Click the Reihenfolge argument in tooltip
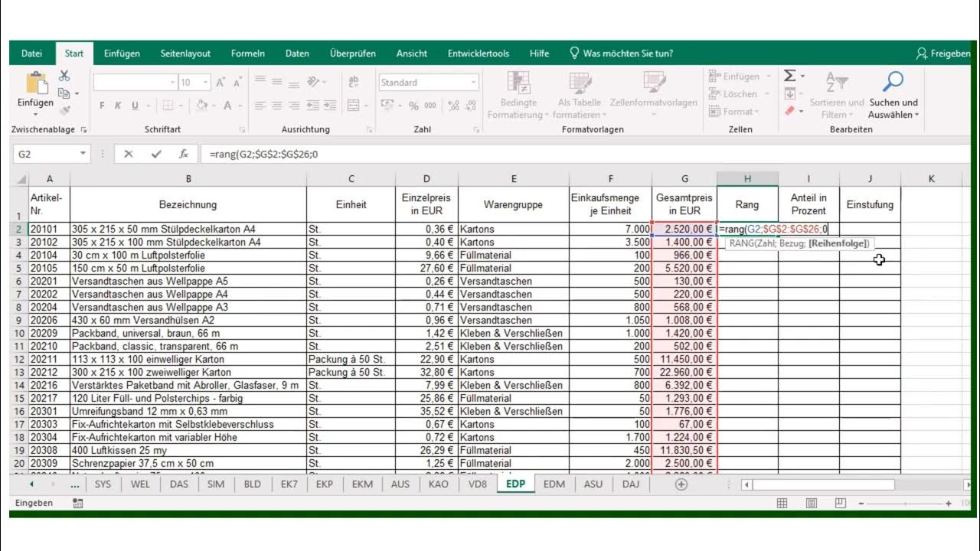The image size is (980, 551). point(839,243)
